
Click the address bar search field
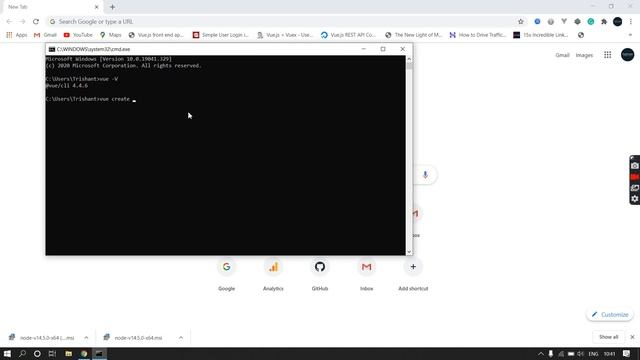click(x=282, y=22)
